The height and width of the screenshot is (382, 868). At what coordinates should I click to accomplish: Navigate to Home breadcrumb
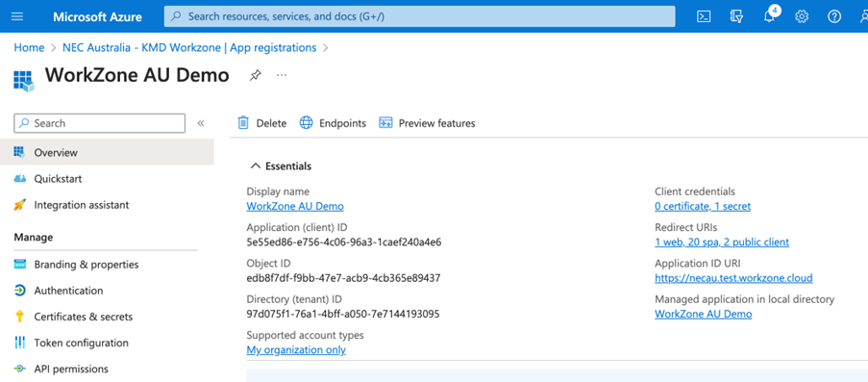[29, 48]
